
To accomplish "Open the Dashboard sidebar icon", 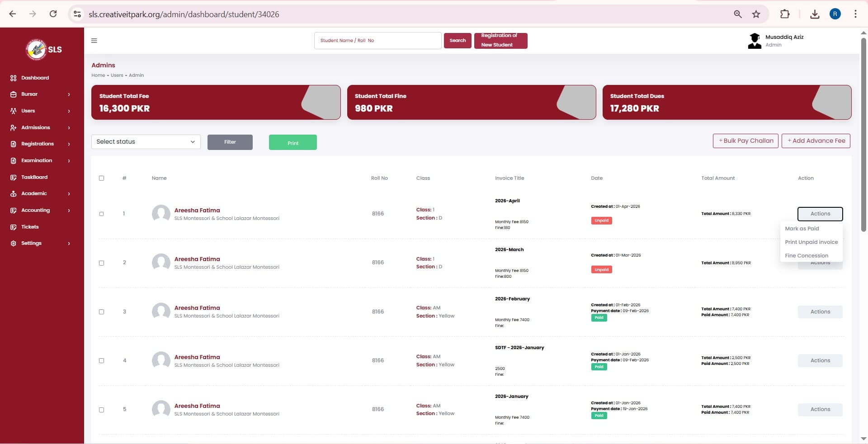I will point(14,78).
